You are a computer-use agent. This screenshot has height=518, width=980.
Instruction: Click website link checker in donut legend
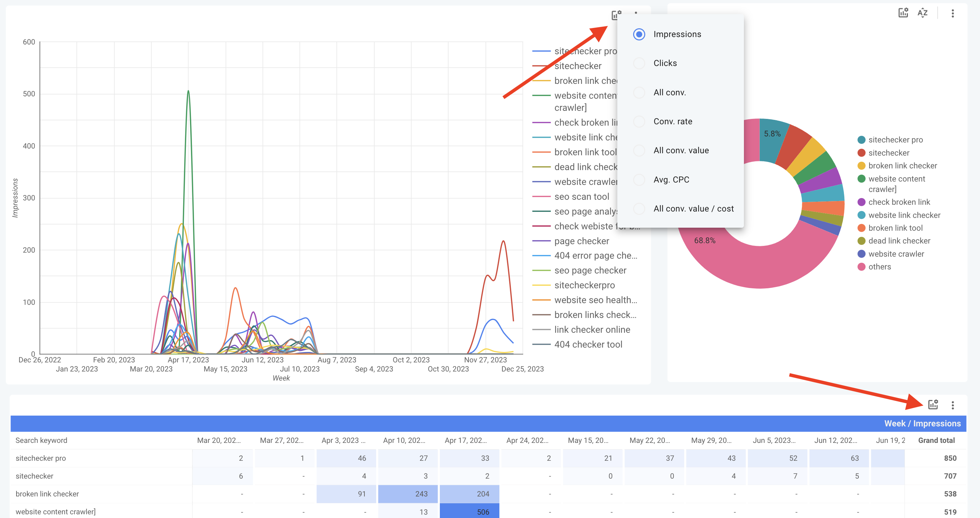tap(904, 215)
